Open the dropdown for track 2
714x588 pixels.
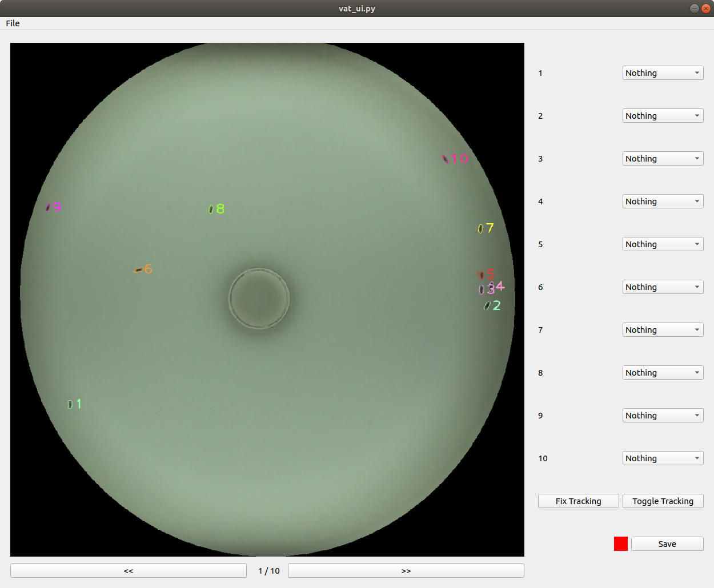click(663, 116)
